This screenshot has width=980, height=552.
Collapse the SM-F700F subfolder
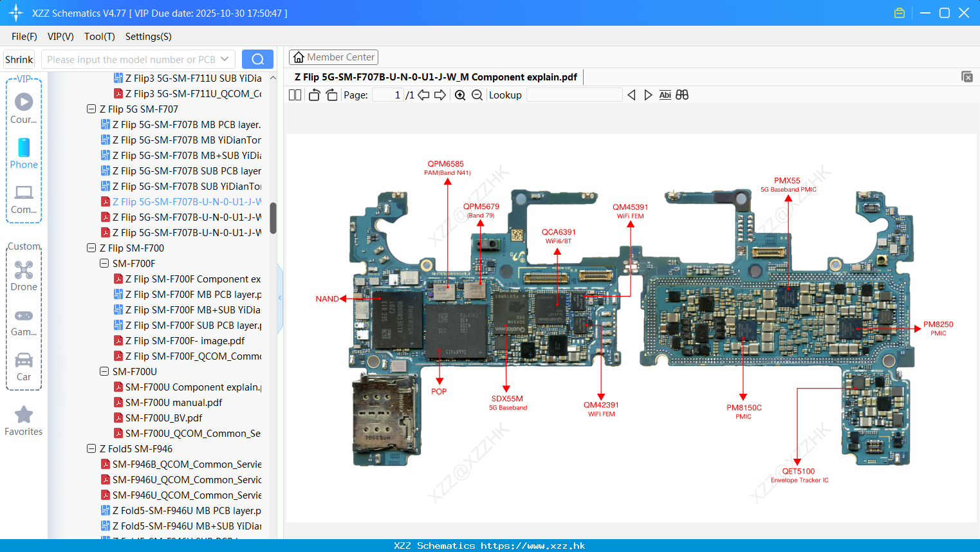[104, 263]
